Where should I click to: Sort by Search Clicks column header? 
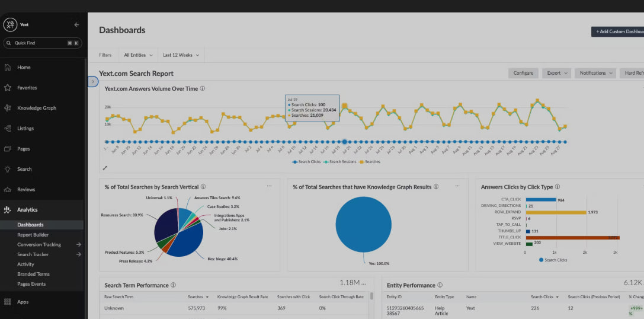[544, 297]
